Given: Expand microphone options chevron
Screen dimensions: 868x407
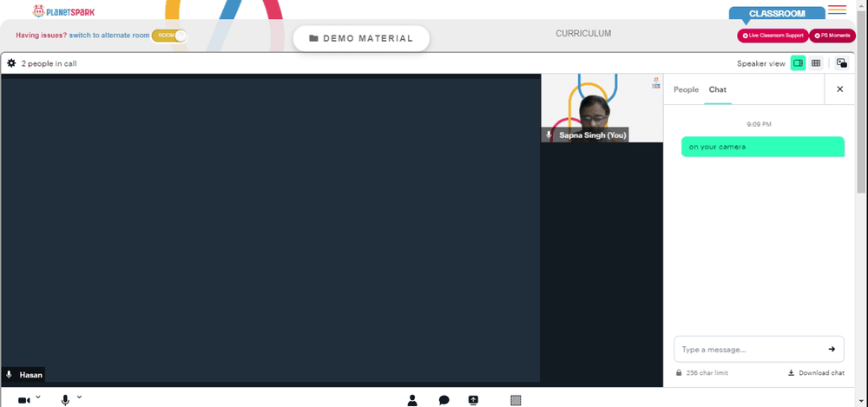Looking at the screenshot, I should click(79, 397).
